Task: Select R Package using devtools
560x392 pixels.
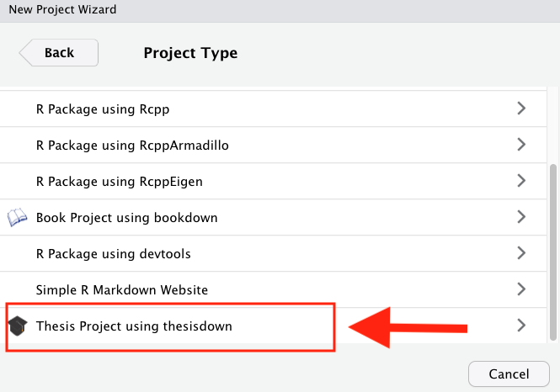Action: coord(273,253)
